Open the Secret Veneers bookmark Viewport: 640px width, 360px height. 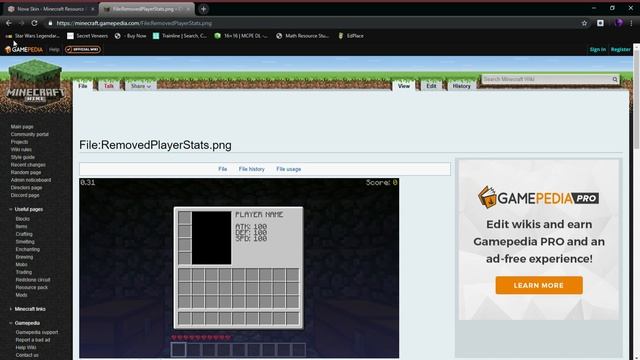click(x=88, y=36)
